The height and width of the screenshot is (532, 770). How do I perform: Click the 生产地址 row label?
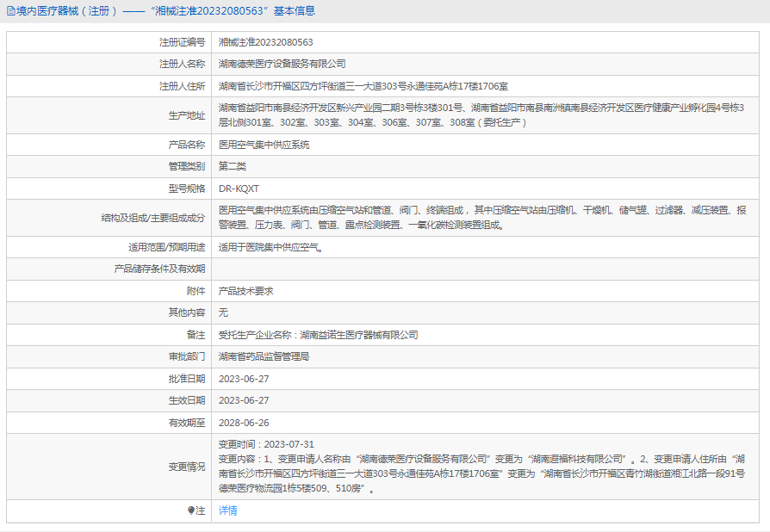187,115
